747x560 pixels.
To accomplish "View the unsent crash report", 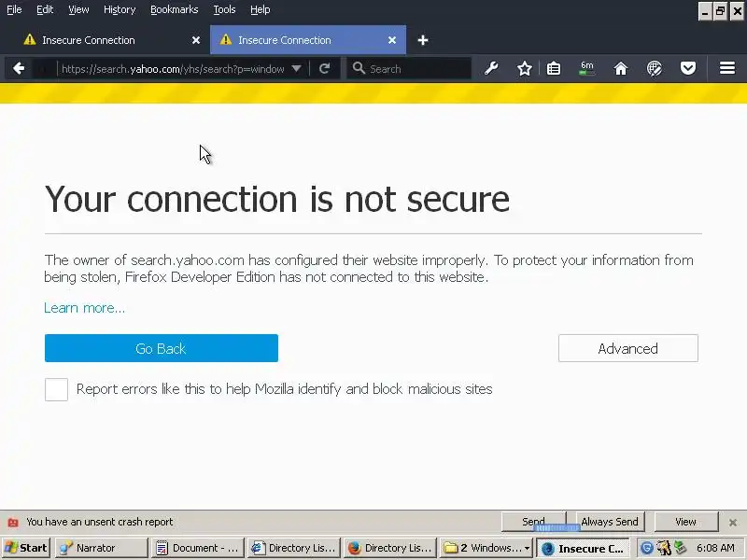I will [685, 522].
